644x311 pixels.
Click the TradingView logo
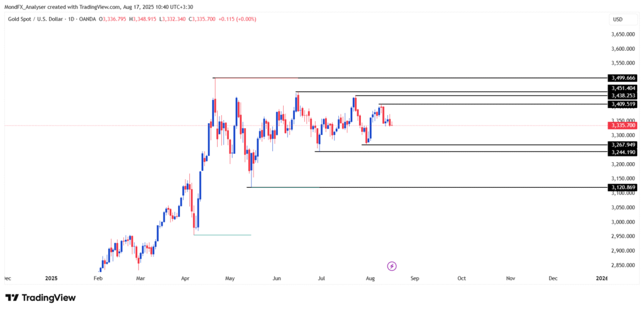(40, 298)
